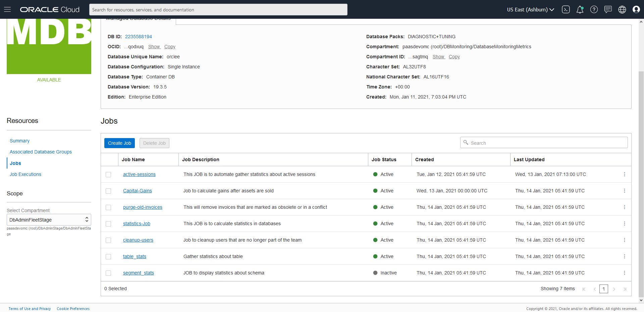Click the Create Job button
Viewport: 644px width, 312px height.
pos(119,143)
